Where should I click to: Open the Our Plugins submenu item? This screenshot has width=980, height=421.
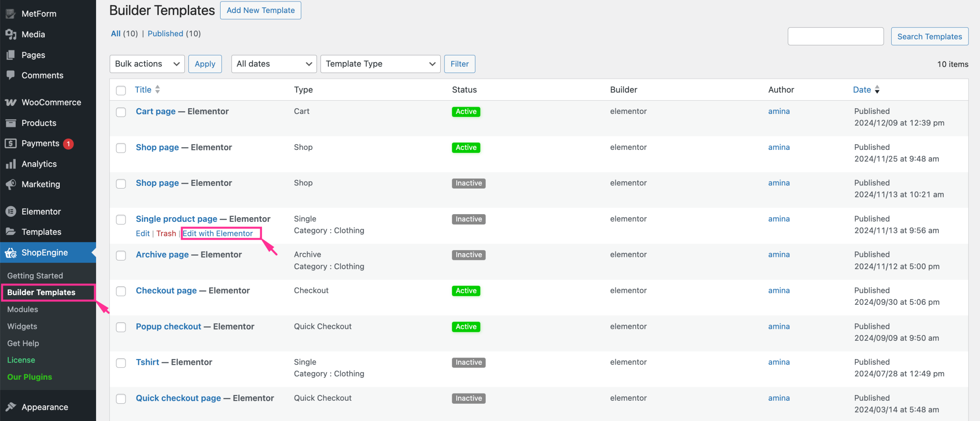[x=29, y=377]
